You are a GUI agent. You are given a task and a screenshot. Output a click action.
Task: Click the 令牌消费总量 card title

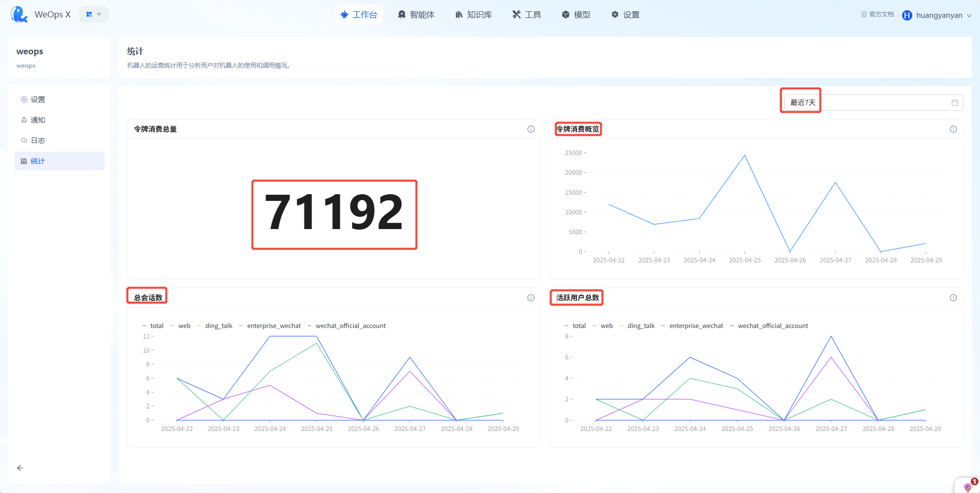[x=155, y=129]
